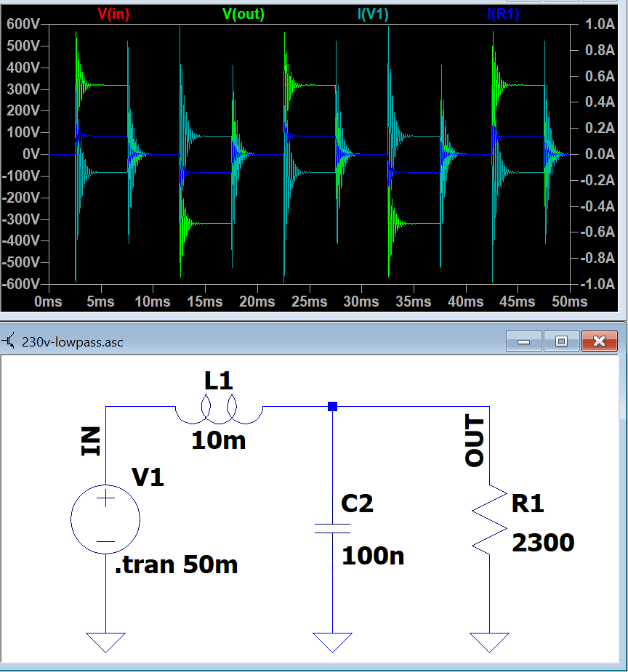Viewport: 628px width, 672px height.
Task: Click the ground symbol under R1
Action: click(490, 642)
